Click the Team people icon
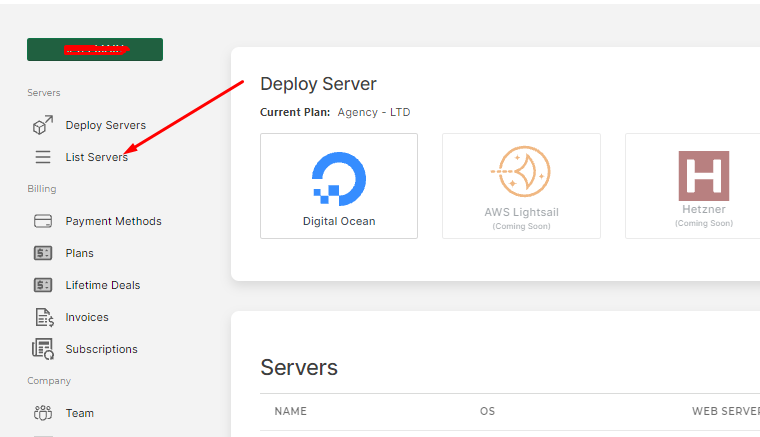Screen dimensions: 760x437 43,413
